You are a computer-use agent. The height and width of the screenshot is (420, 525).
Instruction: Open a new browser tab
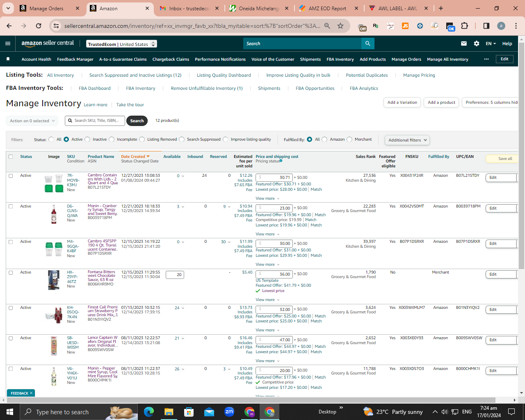[x=441, y=8]
